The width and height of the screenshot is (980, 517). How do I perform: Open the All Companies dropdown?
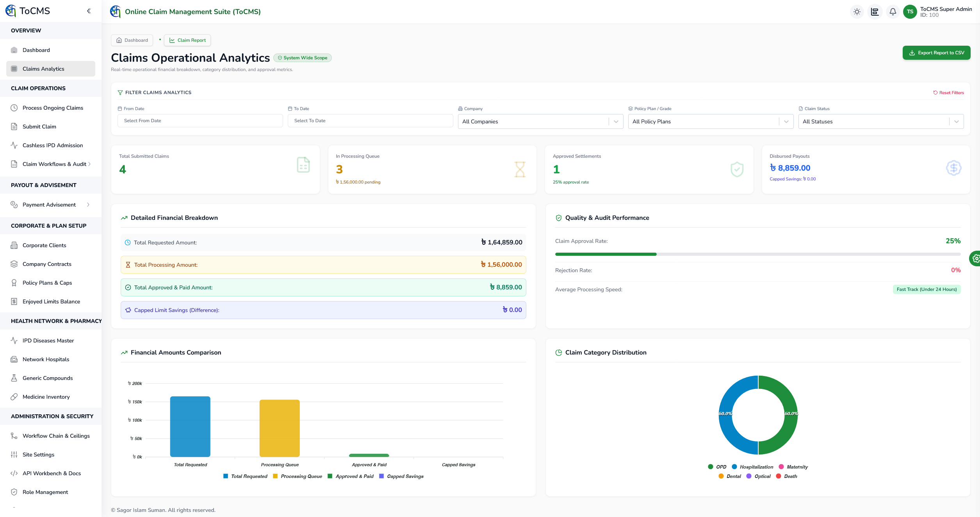[540, 121]
